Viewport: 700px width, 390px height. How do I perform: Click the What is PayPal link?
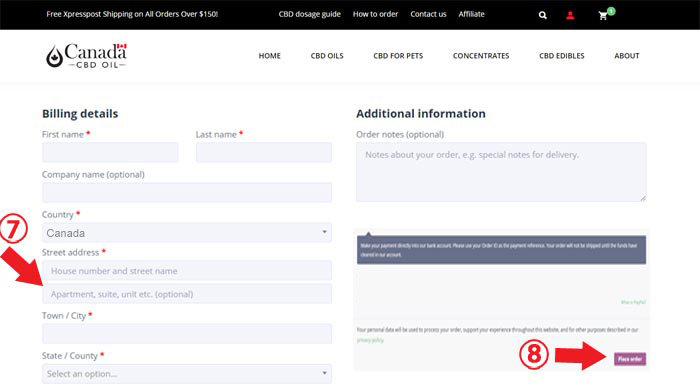point(633,302)
